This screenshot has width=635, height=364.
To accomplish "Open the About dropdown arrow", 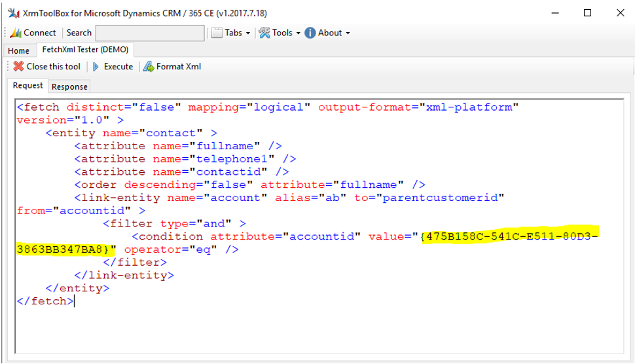I will coord(348,33).
